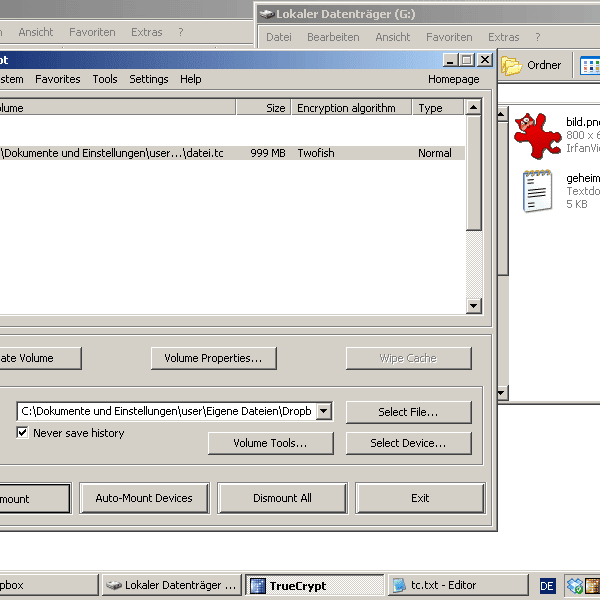The width and height of the screenshot is (600, 600).
Task: Open Extras menu in G: window
Action: [x=504, y=37]
